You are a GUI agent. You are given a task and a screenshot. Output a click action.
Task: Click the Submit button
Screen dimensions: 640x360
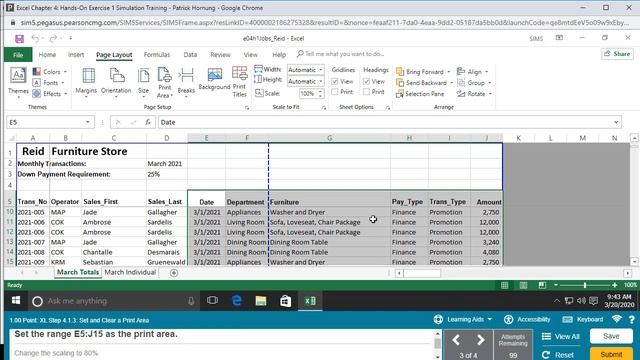point(611,354)
